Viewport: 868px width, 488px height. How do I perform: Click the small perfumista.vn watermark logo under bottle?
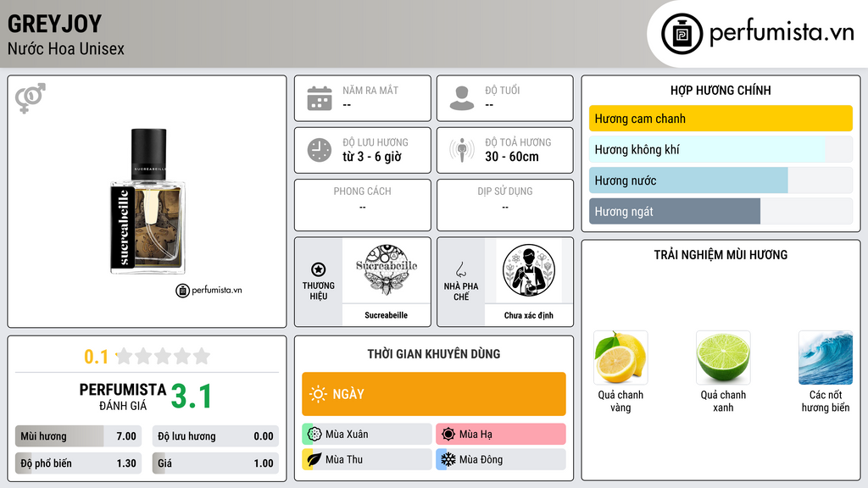tap(209, 290)
